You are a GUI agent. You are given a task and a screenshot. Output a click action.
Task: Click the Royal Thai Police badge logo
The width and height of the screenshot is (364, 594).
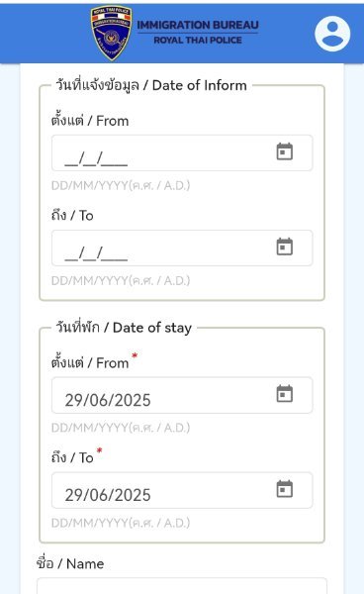(x=111, y=33)
